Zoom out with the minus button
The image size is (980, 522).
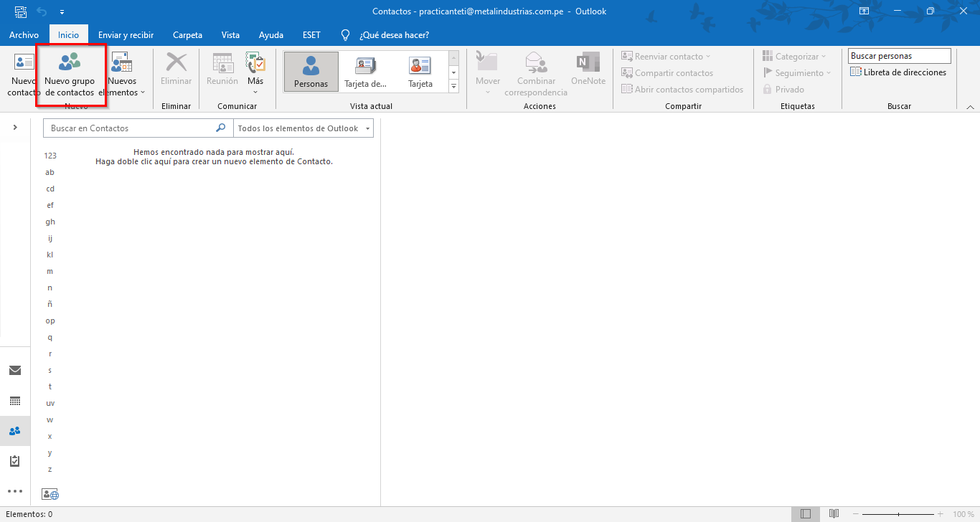coord(855,514)
